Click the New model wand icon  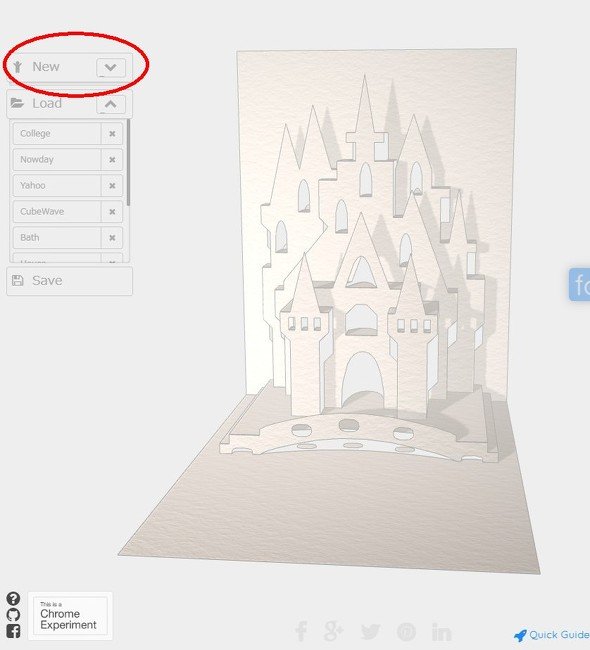[x=17, y=67]
